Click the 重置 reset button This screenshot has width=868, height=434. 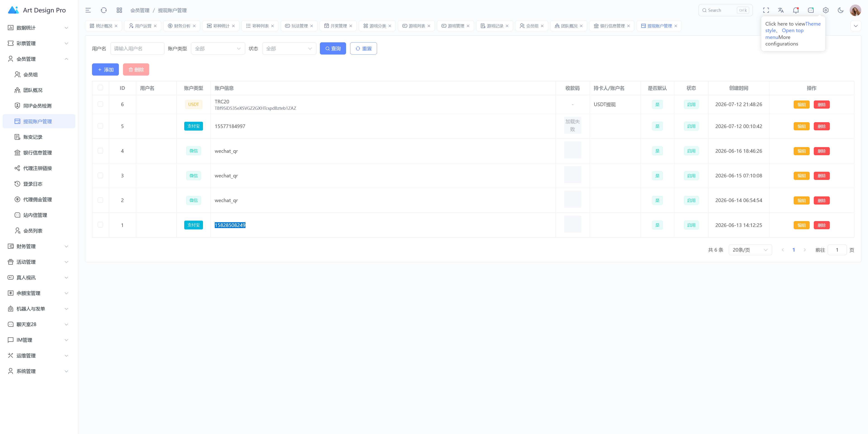click(x=363, y=49)
